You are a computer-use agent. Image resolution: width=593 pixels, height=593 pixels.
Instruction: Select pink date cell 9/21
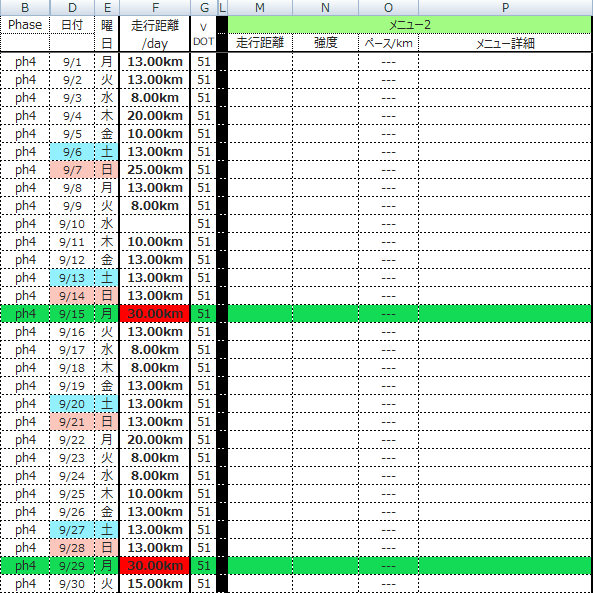point(72,422)
